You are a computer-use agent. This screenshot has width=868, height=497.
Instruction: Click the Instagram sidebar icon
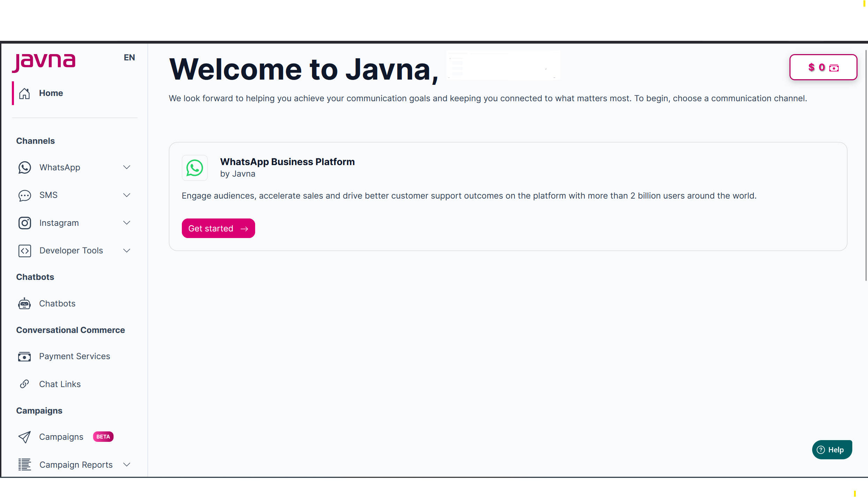[24, 223]
